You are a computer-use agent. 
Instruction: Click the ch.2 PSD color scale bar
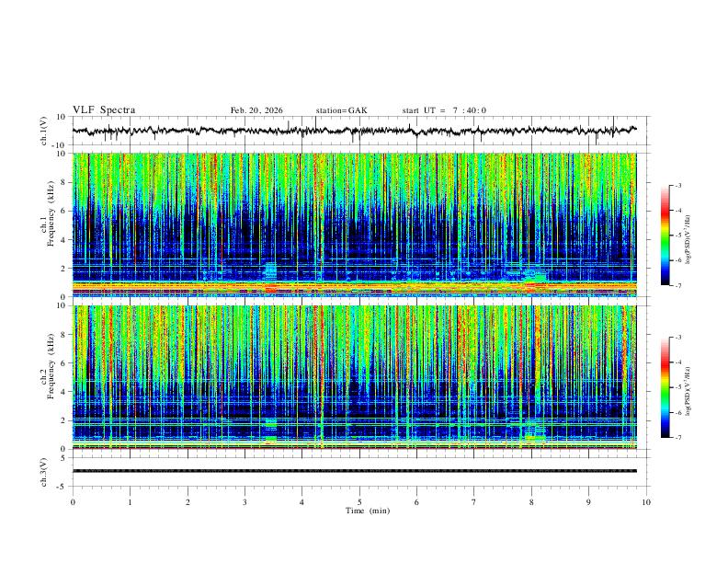tap(665, 387)
